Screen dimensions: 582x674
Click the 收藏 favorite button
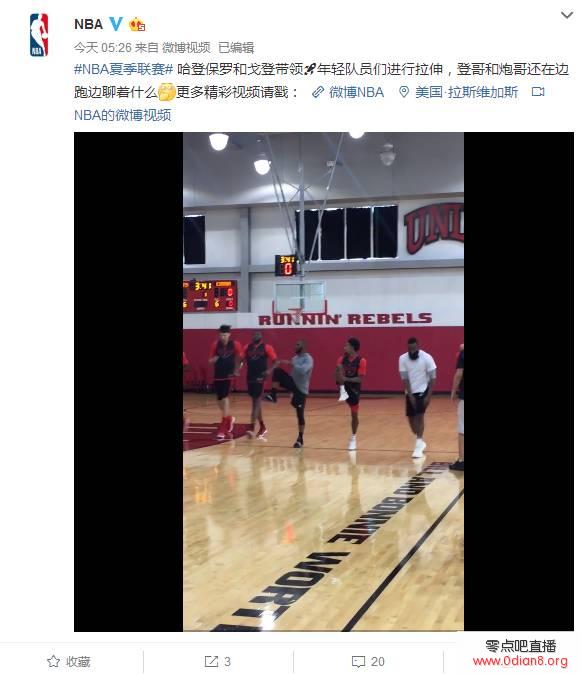[x=69, y=661]
